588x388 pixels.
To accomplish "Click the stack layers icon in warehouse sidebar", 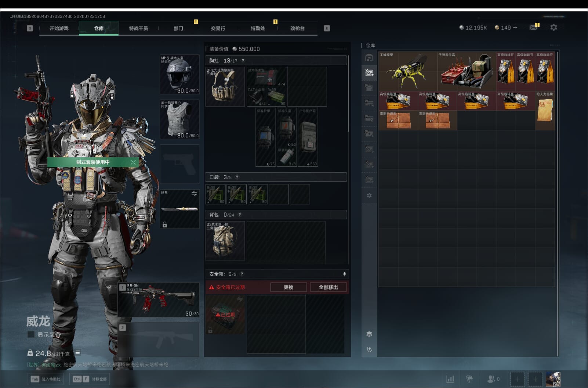I will pyautogui.click(x=369, y=334).
